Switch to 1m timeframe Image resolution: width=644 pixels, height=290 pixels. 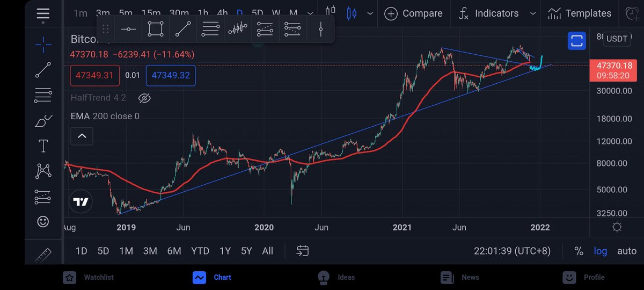(x=80, y=13)
